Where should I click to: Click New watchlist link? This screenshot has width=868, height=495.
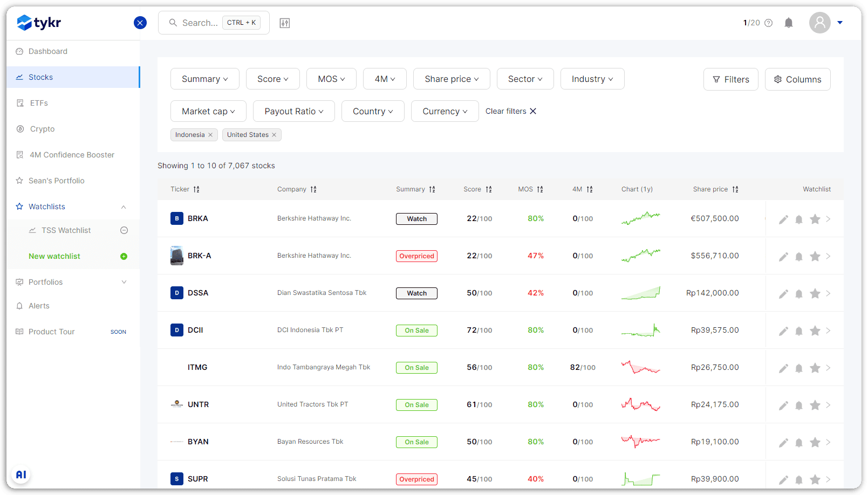[54, 256]
